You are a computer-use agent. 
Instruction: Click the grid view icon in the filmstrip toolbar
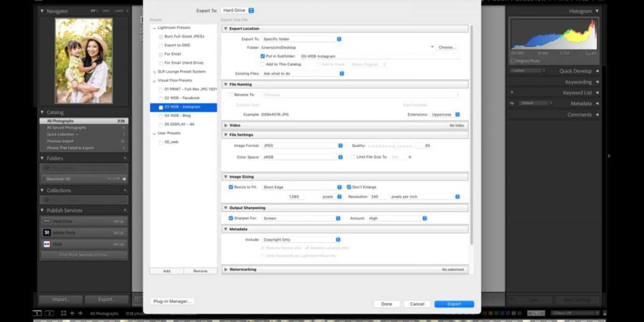[x=64, y=312]
